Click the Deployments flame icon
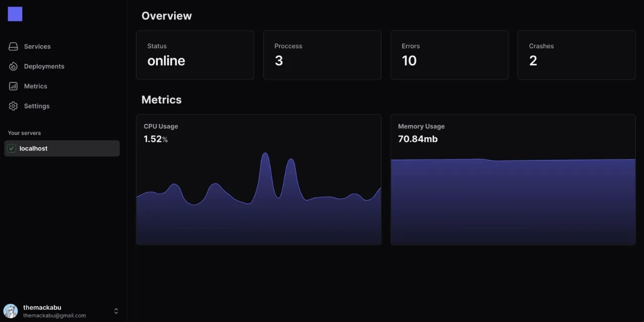Screen dimensions: 644x322 [14, 66]
